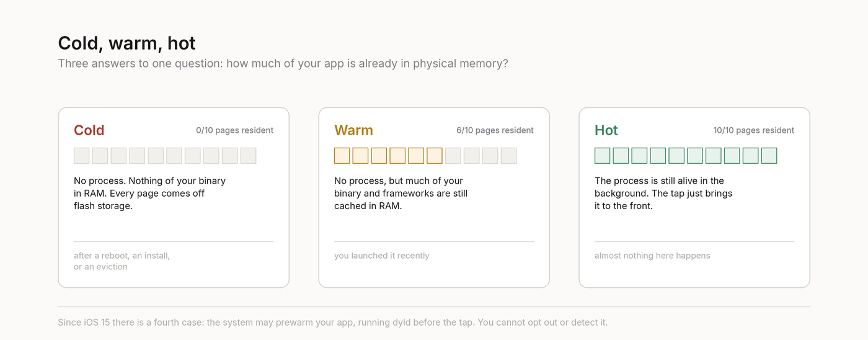Select the first grey page box in Cold card

82,156
